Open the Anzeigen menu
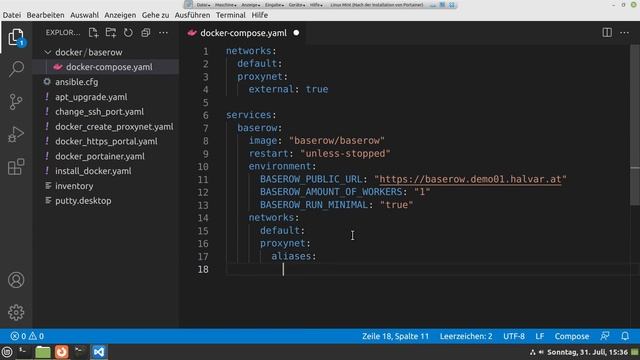The width and height of the screenshot is (640, 360). click(x=120, y=15)
